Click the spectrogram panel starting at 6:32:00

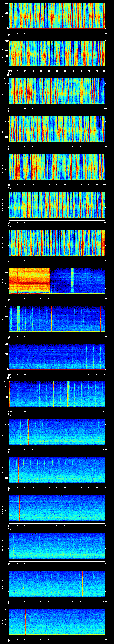click(57, 54)
